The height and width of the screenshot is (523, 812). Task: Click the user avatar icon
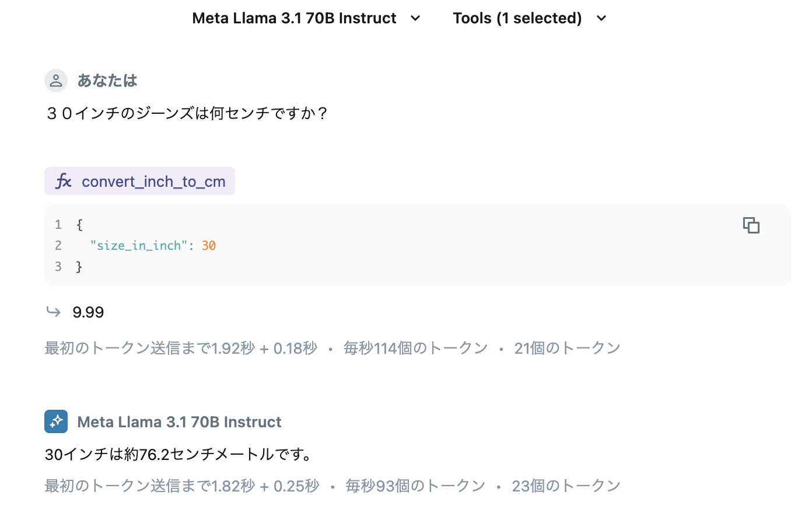pos(56,81)
